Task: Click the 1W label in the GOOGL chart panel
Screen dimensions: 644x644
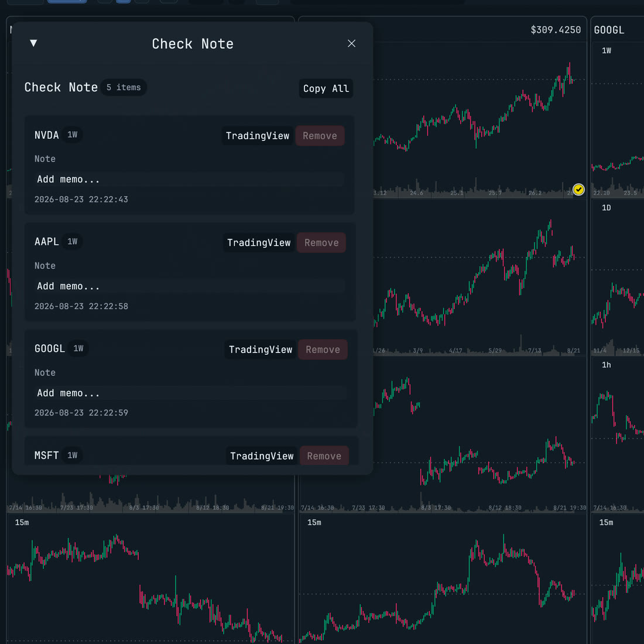Action: click(606, 50)
